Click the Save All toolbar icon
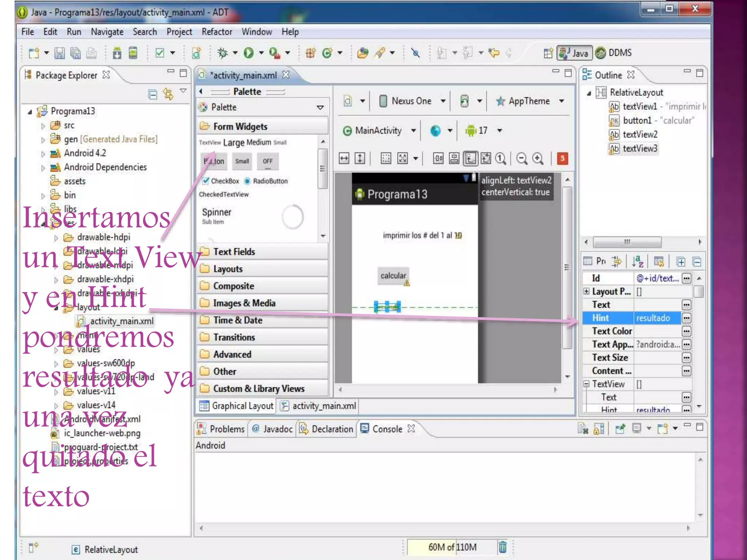The height and width of the screenshot is (560, 747). point(76,53)
